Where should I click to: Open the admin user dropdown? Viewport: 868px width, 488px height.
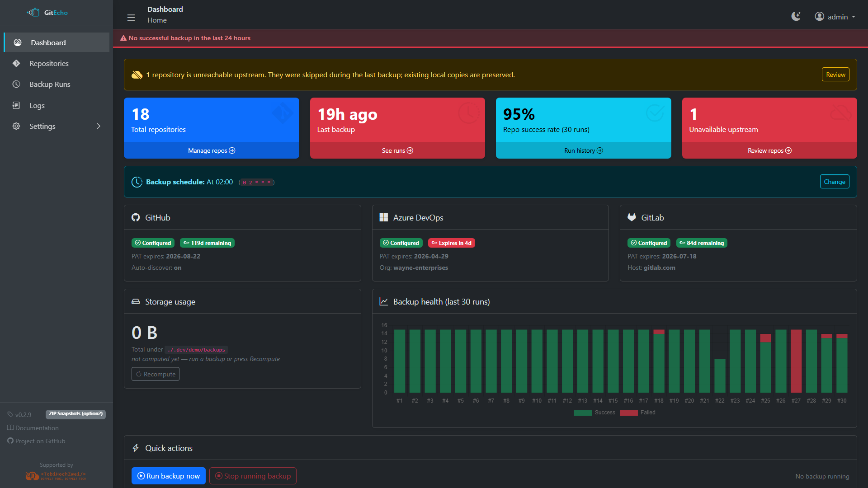pos(835,17)
